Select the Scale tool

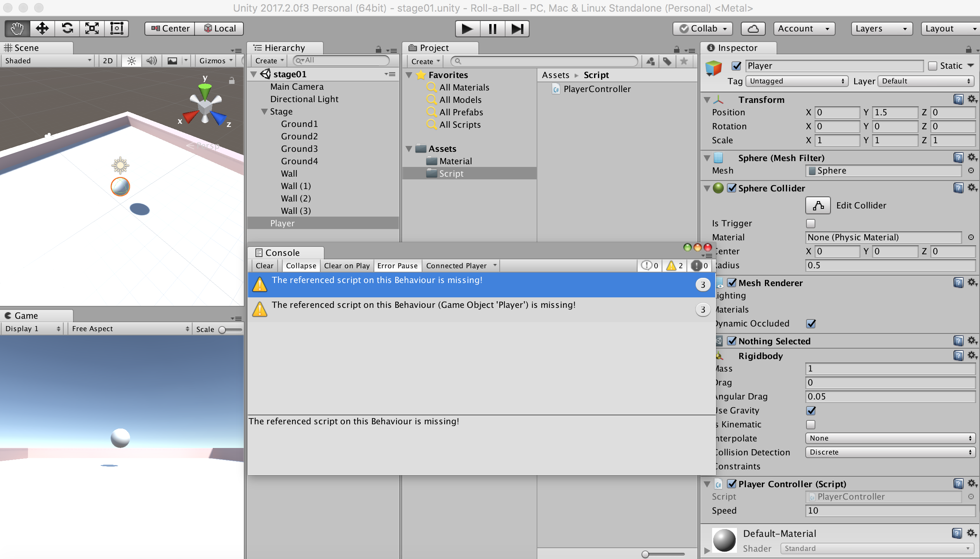92,28
